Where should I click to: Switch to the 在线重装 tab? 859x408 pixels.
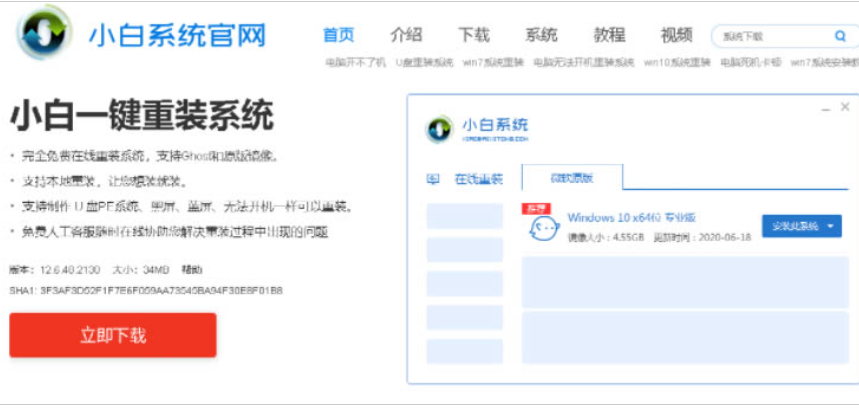[479, 180]
